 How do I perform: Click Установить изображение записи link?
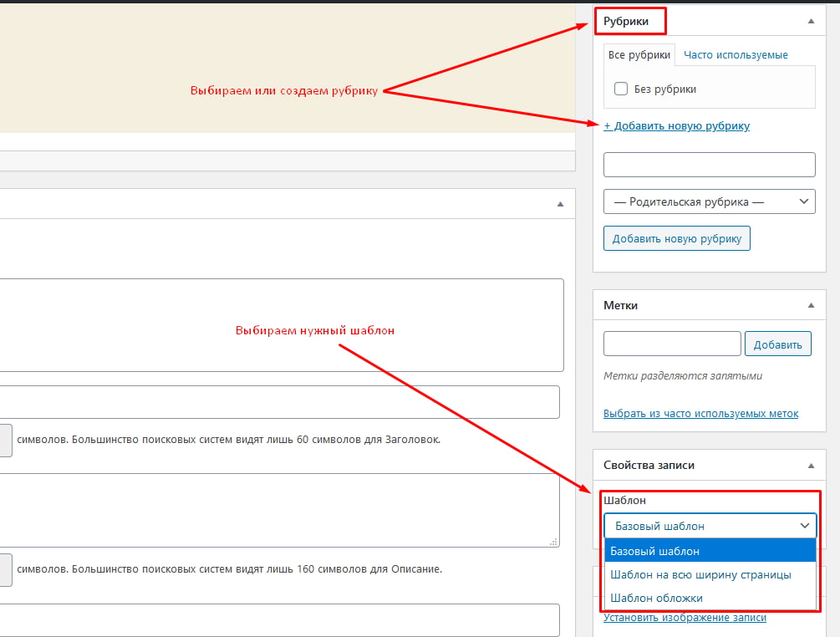[685, 617]
